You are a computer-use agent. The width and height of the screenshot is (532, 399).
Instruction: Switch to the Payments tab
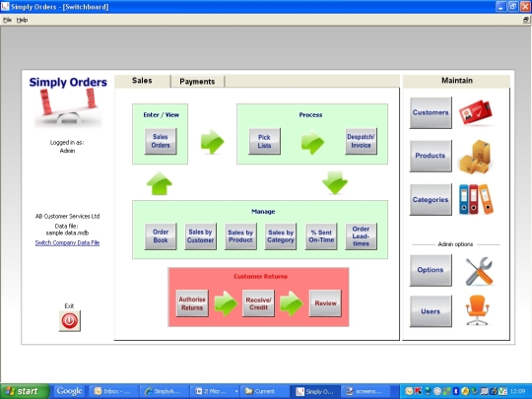pyautogui.click(x=197, y=82)
